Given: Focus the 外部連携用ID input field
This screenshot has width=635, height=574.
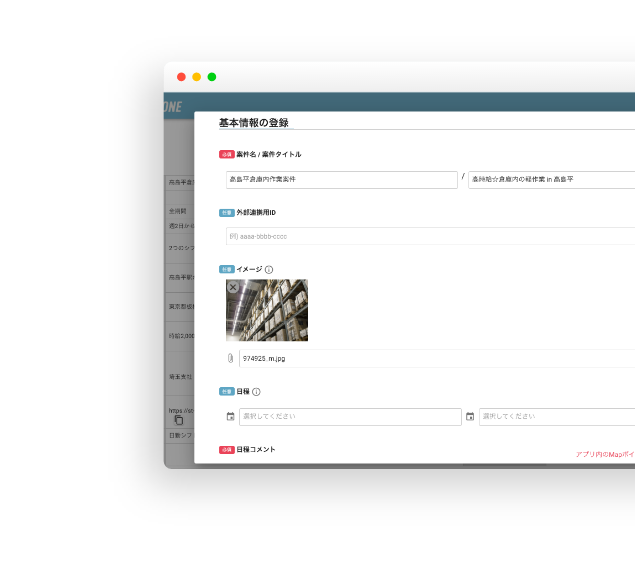Looking at the screenshot, I should point(430,236).
